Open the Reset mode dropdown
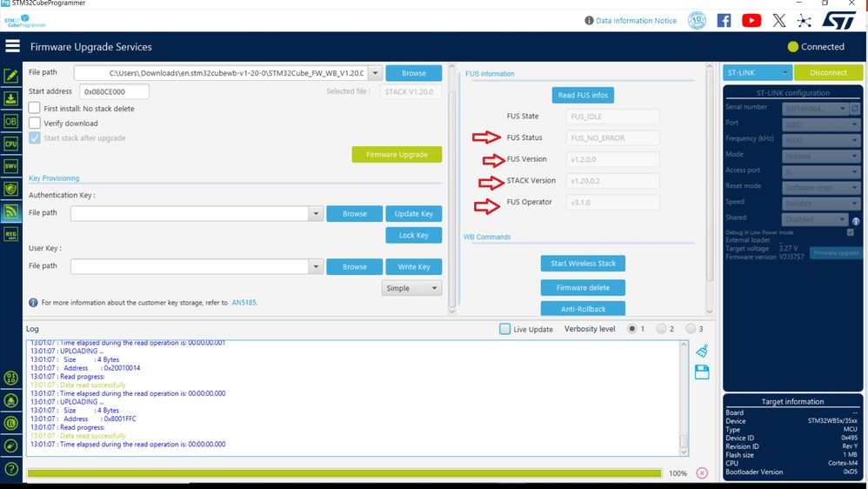This screenshot has height=489, width=868. (x=821, y=187)
